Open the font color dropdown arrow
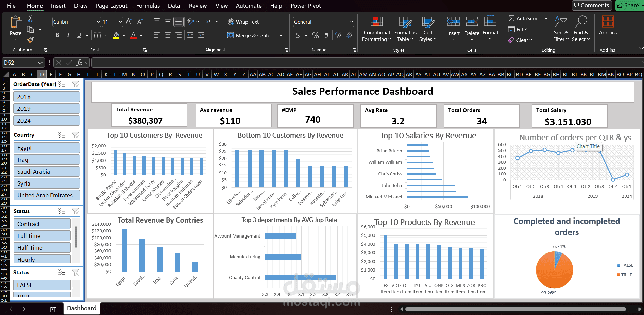This screenshot has height=315, width=644. point(141,35)
